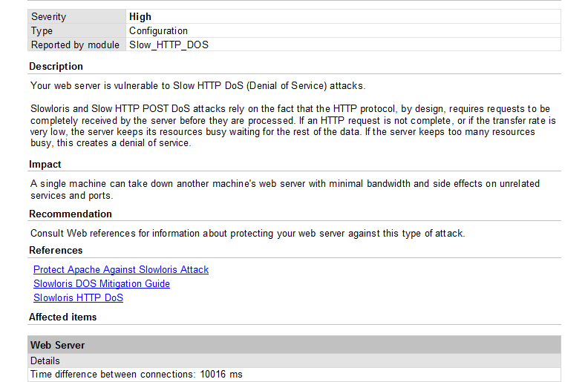Click the Reported by module label
The width and height of the screenshot is (588, 382).
point(75,45)
